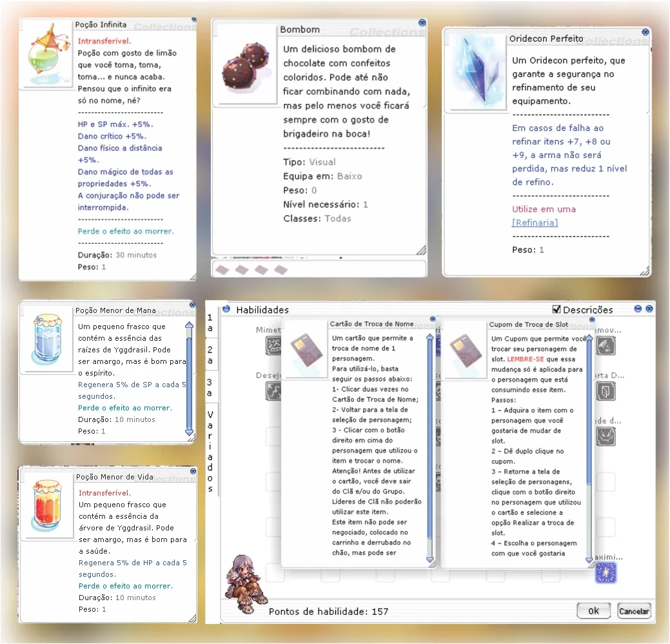The height and width of the screenshot is (644, 670).
Task: Switch to the 2a skill tab
Action: pos(210,355)
